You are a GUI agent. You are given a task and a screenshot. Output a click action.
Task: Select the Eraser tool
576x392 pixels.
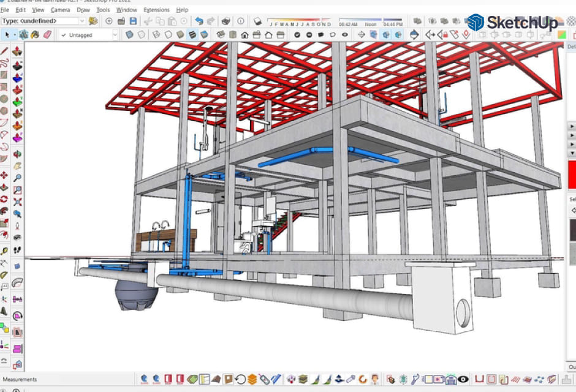(47, 35)
